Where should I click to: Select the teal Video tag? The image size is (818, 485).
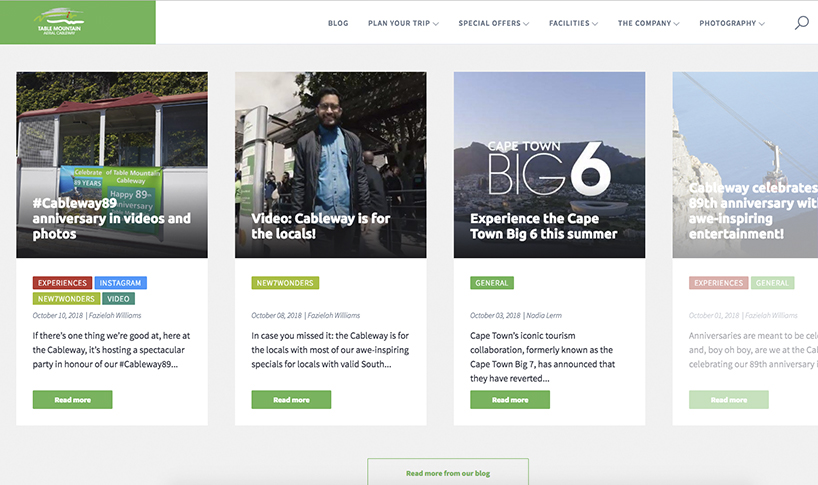118,298
